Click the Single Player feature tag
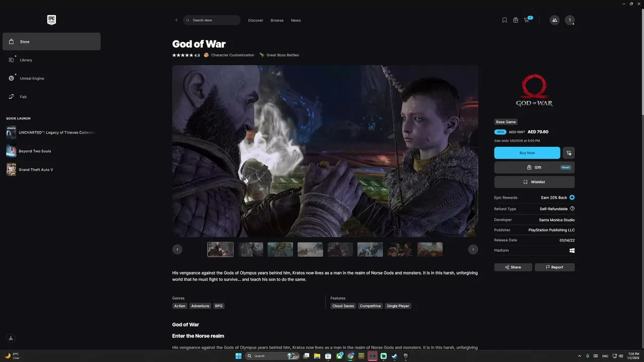 coord(398,306)
